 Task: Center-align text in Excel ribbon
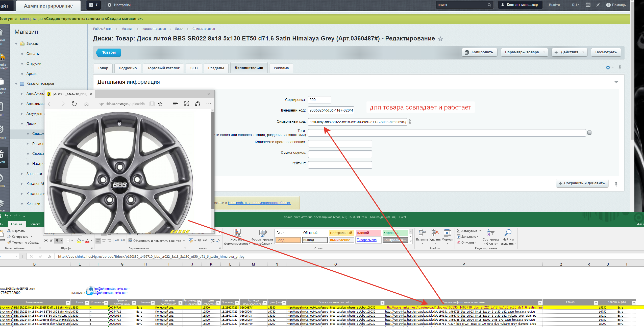tap(104, 241)
